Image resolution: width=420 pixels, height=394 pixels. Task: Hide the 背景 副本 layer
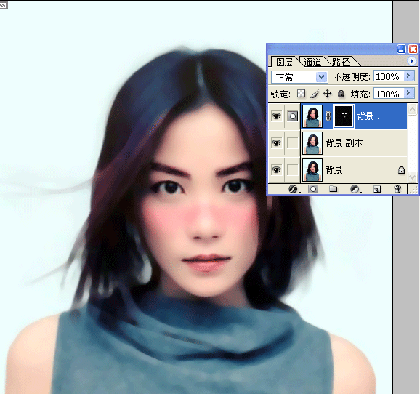pyautogui.click(x=276, y=143)
